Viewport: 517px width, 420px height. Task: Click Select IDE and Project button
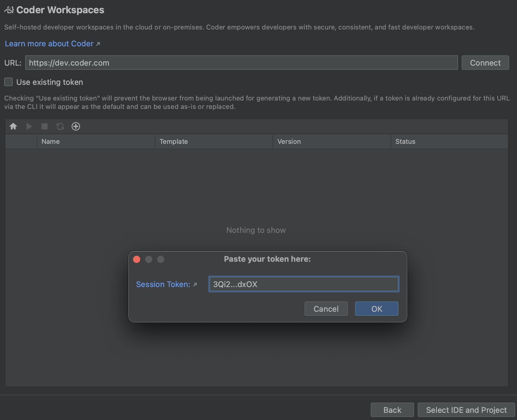466,410
